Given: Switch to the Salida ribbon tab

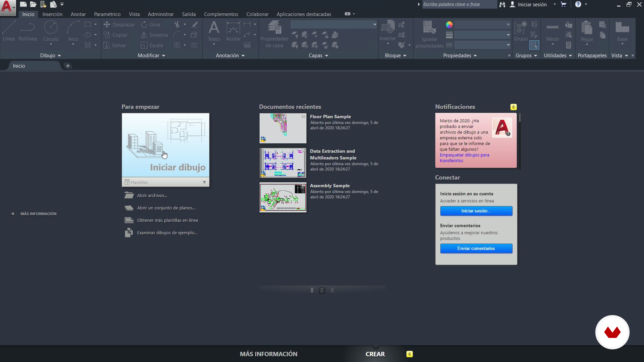Looking at the screenshot, I should (x=189, y=14).
